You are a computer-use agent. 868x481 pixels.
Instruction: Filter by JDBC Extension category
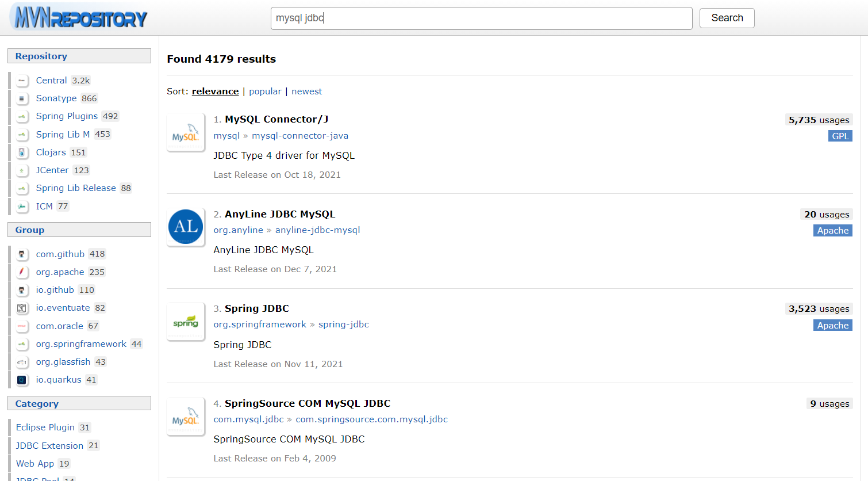point(49,446)
